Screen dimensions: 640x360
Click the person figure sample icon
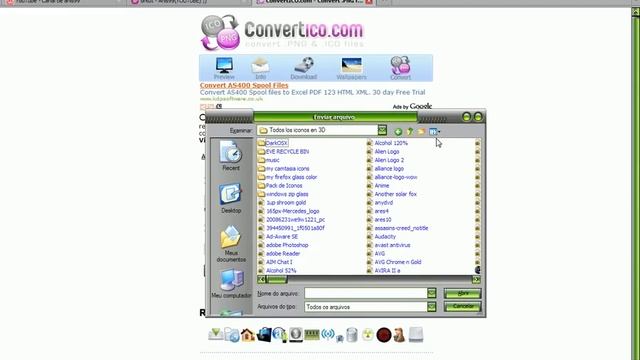[x=399, y=335]
